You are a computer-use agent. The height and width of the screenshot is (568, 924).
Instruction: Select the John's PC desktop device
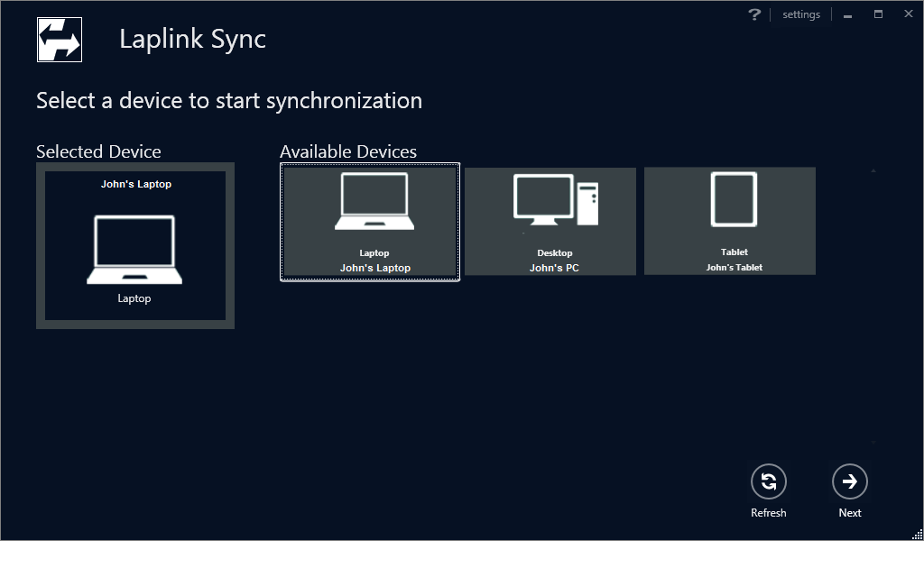550,221
